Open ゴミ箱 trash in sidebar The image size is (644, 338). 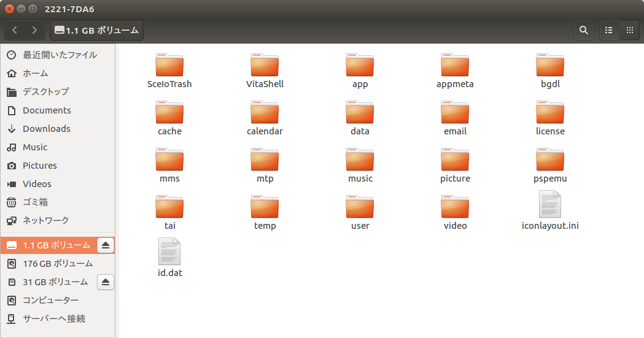(x=35, y=202)
